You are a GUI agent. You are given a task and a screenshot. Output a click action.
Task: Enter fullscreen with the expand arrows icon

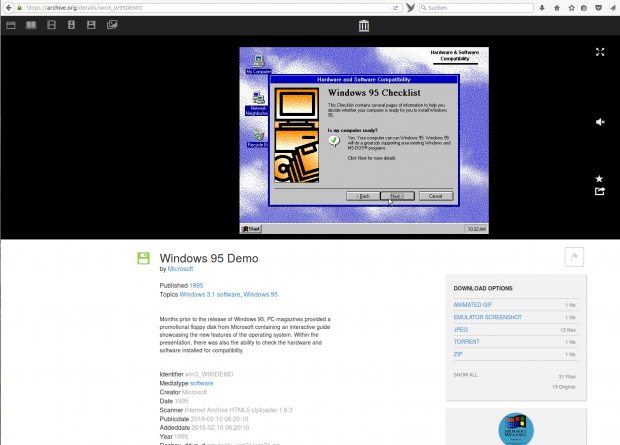point(600,52)
